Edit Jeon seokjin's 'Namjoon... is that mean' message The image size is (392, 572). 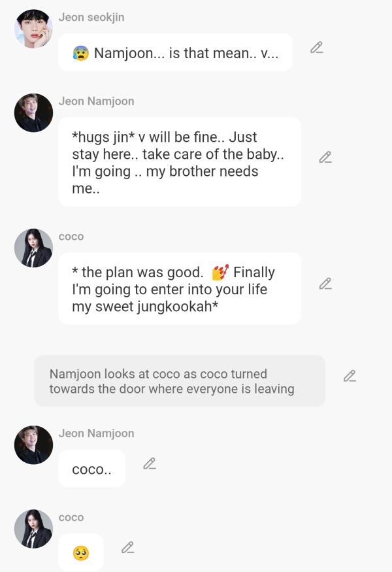pos(316,48)
